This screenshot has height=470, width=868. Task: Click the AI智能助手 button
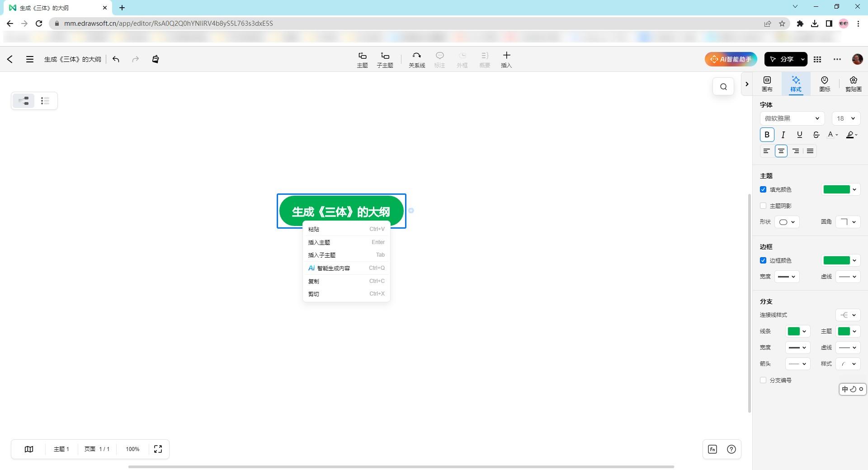click(731, 59)
